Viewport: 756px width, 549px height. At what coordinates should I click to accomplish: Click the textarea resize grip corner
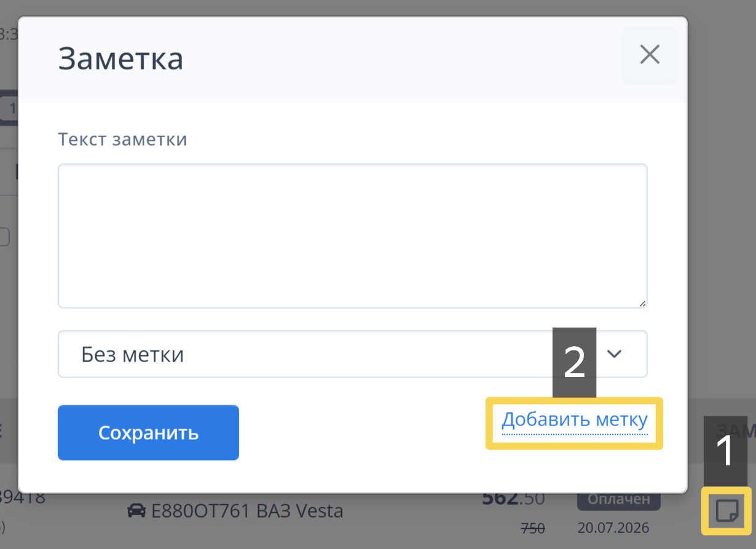coord(642,302)
